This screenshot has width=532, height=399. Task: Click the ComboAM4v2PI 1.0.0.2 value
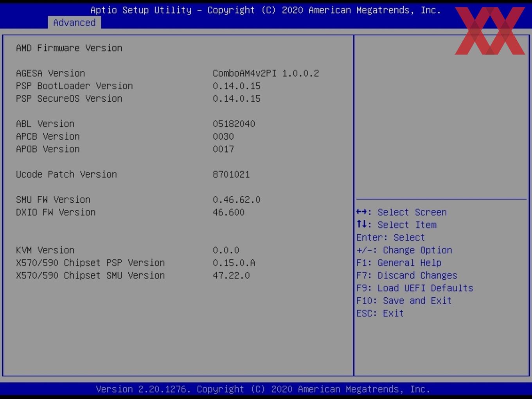[266, 74]
